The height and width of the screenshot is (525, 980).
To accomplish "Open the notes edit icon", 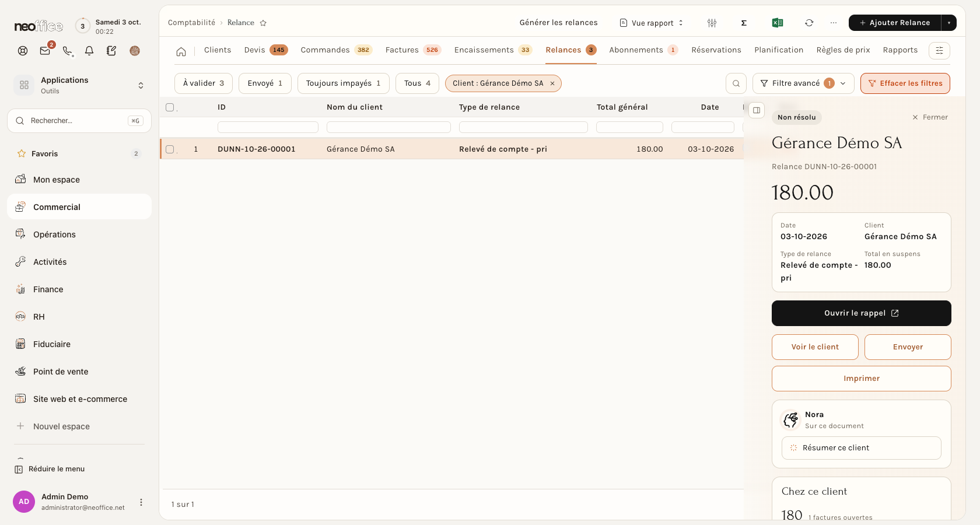I will point(111,51).
